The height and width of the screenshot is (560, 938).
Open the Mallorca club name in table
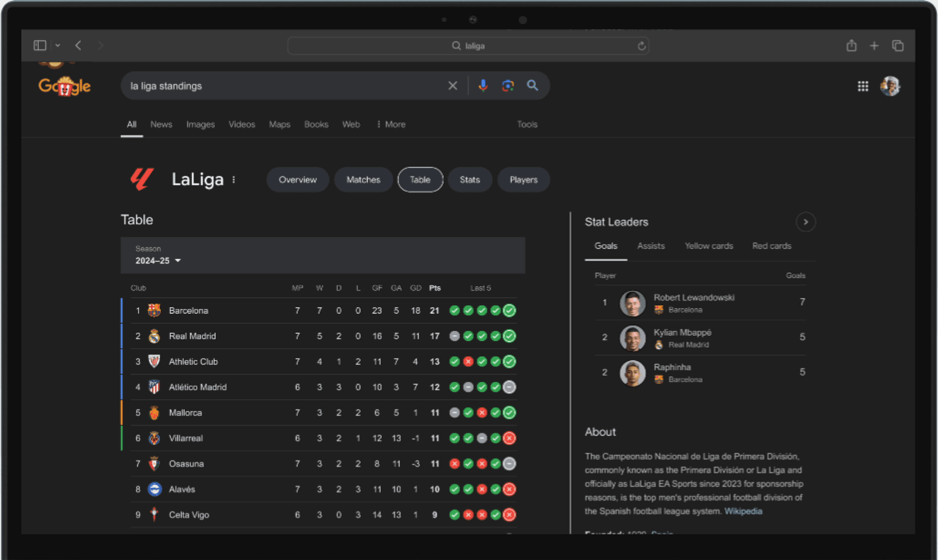185,413
